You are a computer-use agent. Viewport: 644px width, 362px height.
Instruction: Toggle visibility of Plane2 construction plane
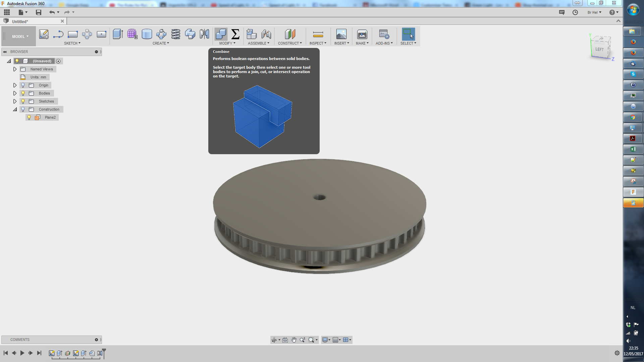pyautogui.click(x=29, y=117)
